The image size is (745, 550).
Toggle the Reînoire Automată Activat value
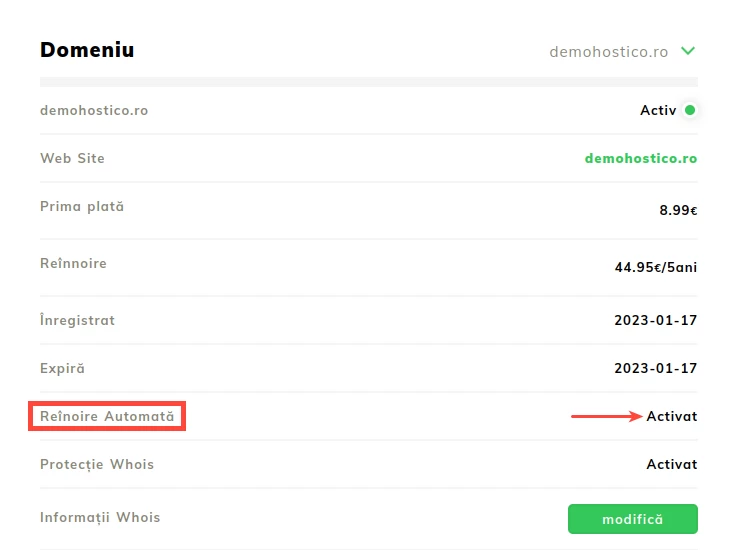pos(671,416)
